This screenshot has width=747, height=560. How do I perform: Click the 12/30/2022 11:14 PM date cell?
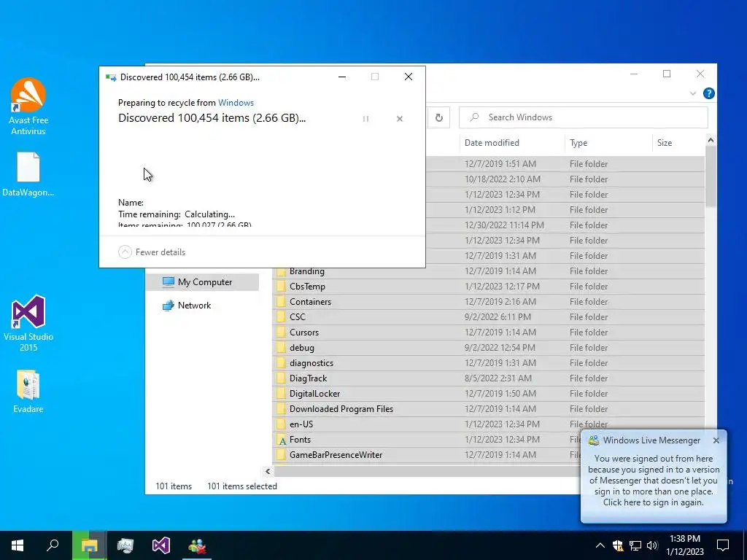(504, 225)
